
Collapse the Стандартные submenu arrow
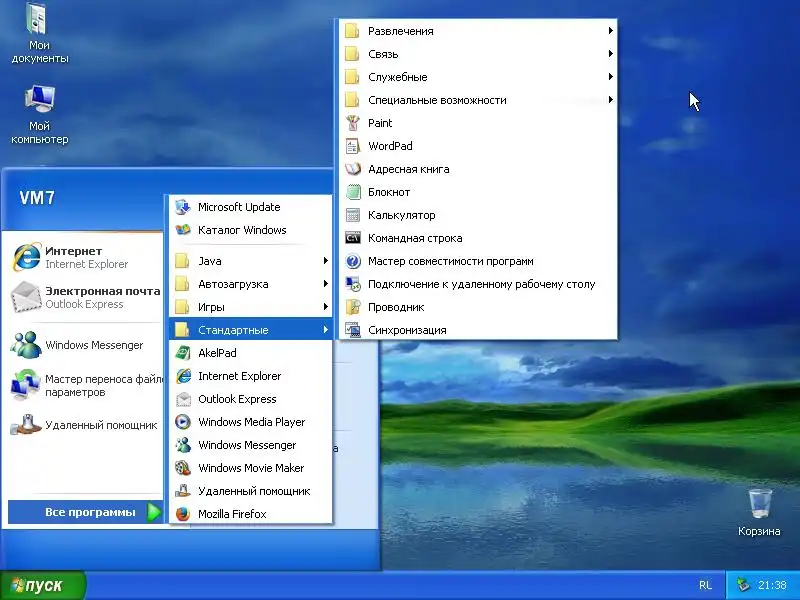(x=326, y=330)
